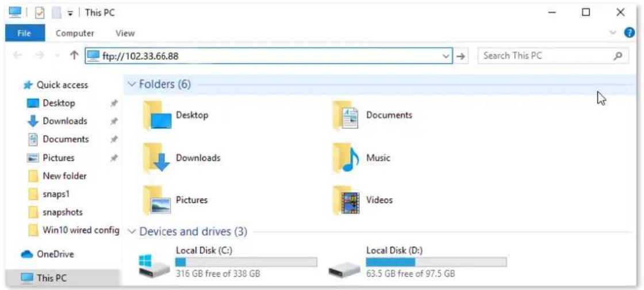
Task: Click the "316 GB free of 338 GB" text
Action: (218, 273)
